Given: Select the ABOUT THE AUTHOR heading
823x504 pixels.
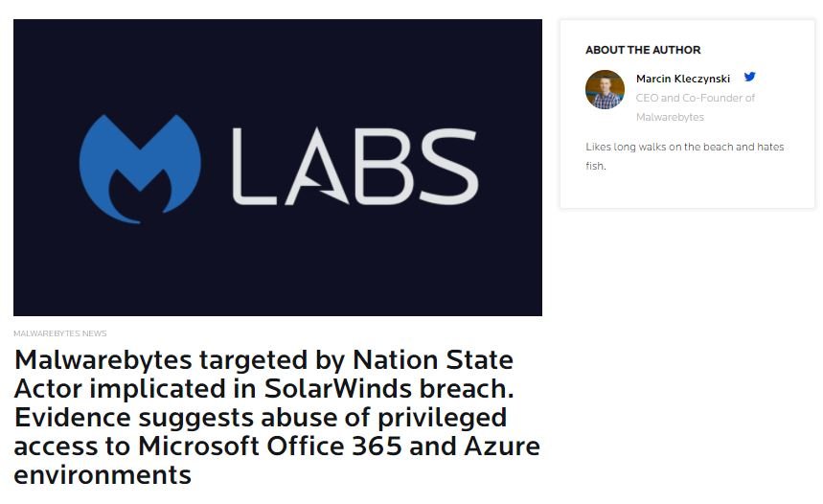Looking at the screenshot, I should tap(643, 50).
